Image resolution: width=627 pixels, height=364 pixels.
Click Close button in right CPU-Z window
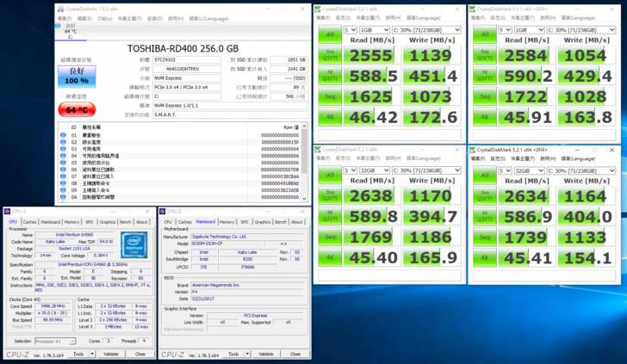295,355
